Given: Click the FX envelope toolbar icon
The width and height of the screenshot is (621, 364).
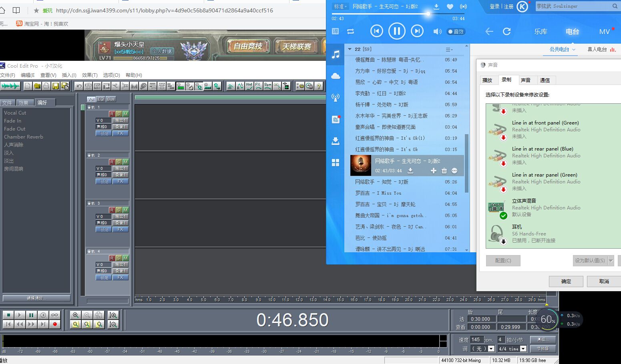Looking at the screenshot, I should tap(258, 86).
